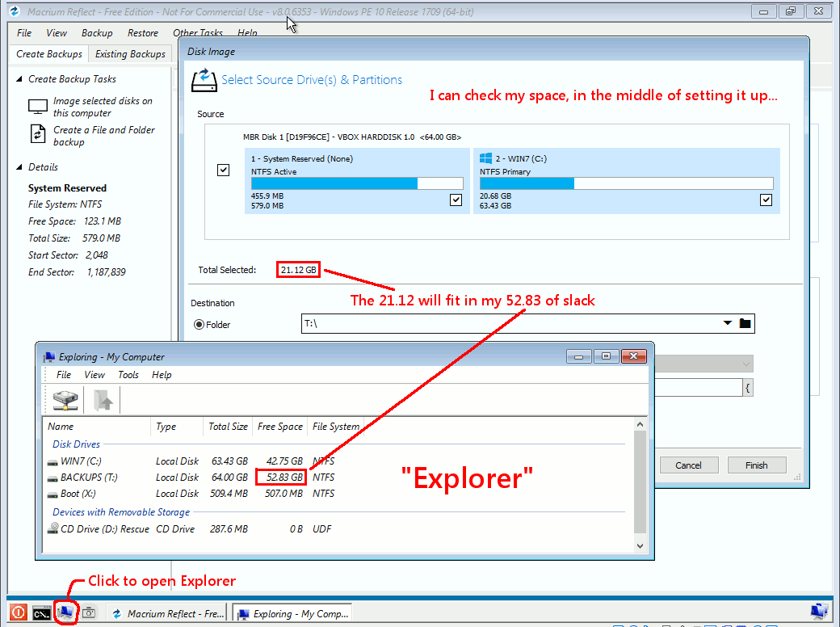Click the browse folder icon beside destination
The height and width of the screenshot is (627, 840).
click(745, 323)
